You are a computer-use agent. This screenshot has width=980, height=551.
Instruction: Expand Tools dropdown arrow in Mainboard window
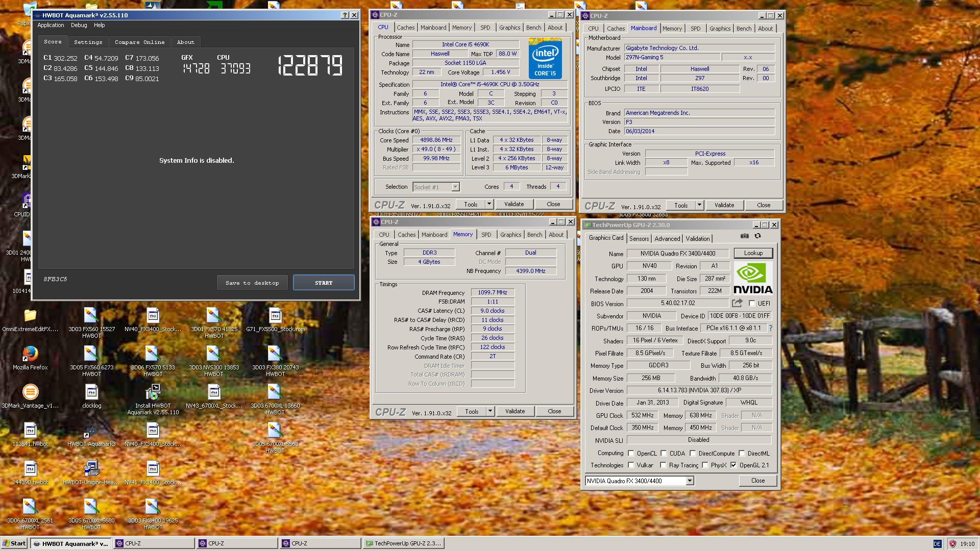(x=699, y=205)
